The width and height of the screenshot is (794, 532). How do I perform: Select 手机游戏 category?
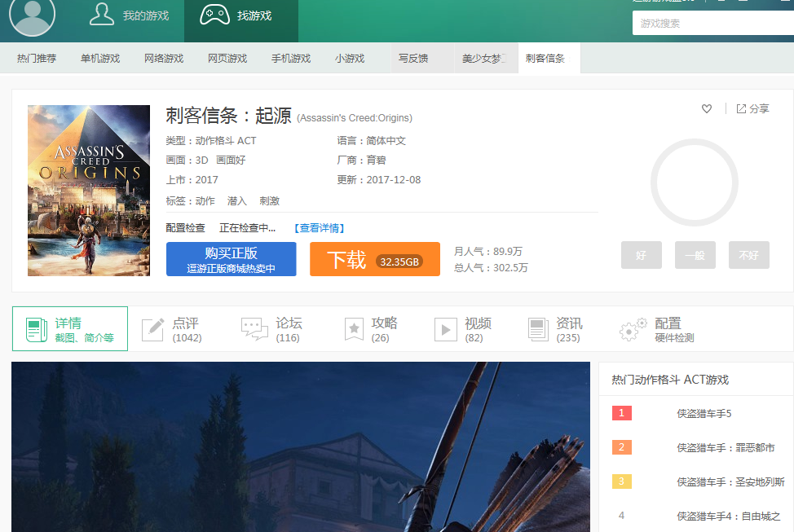click(x=291, y=58)
